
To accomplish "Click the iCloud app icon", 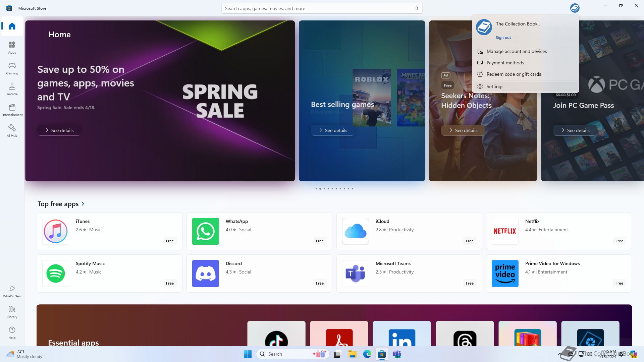I will pyautogui.click(x=356, y=231).
